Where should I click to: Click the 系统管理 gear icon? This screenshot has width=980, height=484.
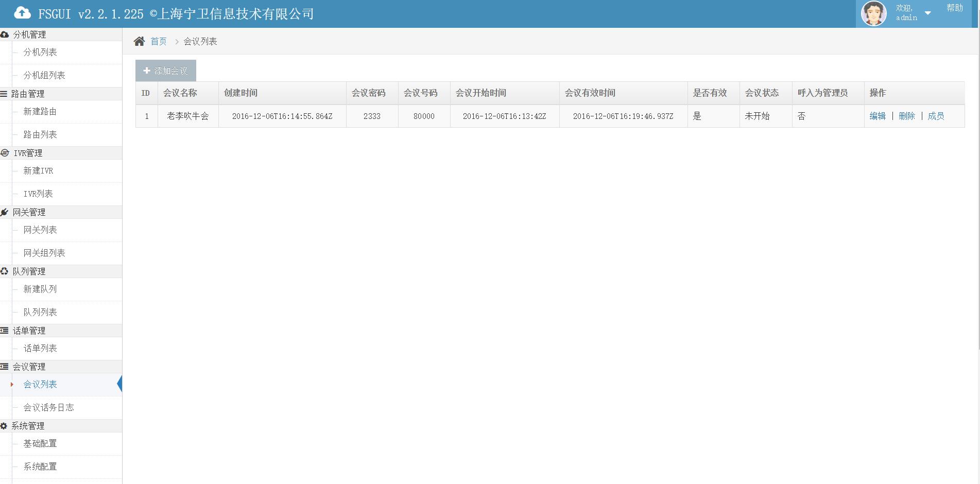4,426
